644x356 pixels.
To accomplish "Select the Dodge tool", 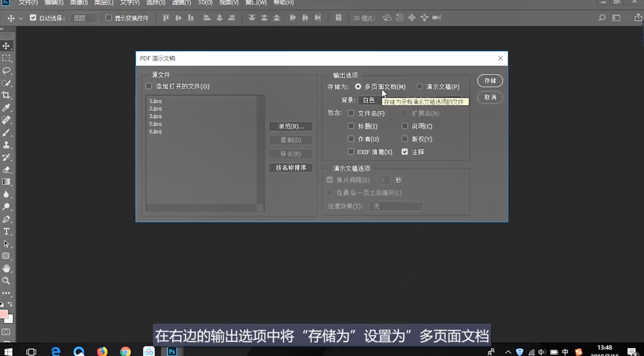I will pos(6,207).
